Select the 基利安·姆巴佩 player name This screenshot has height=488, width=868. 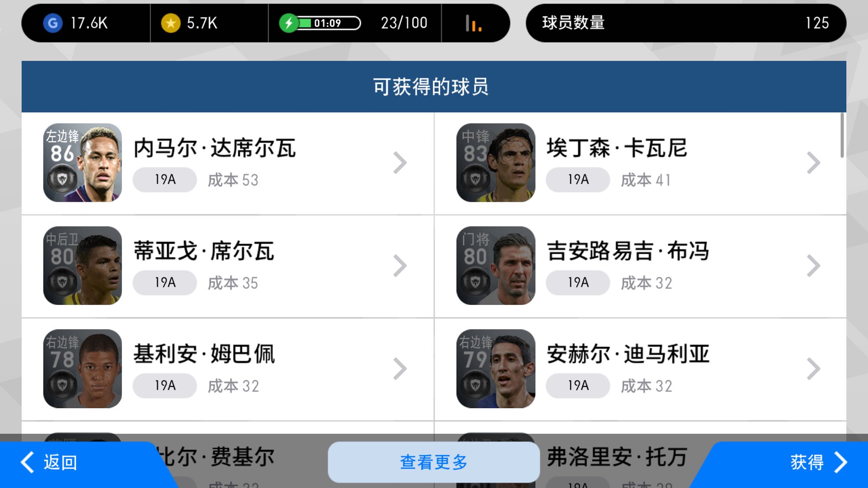tap(204, 354)
